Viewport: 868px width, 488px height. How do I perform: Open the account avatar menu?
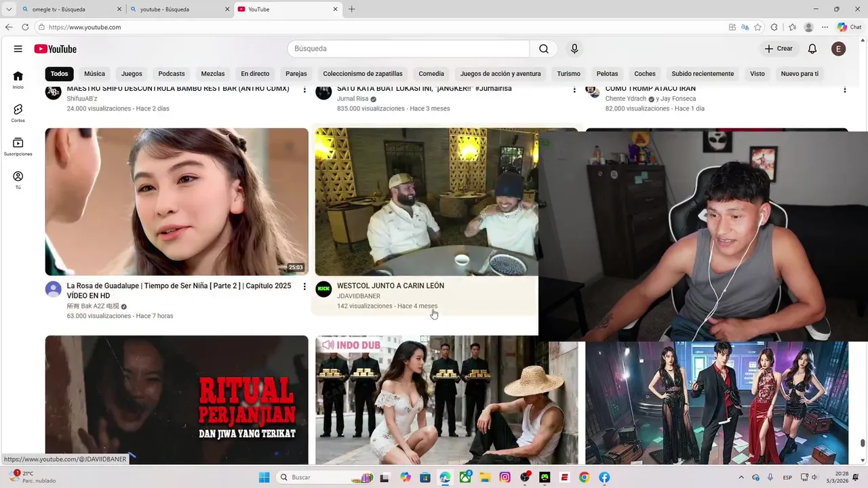coord(839,49)
